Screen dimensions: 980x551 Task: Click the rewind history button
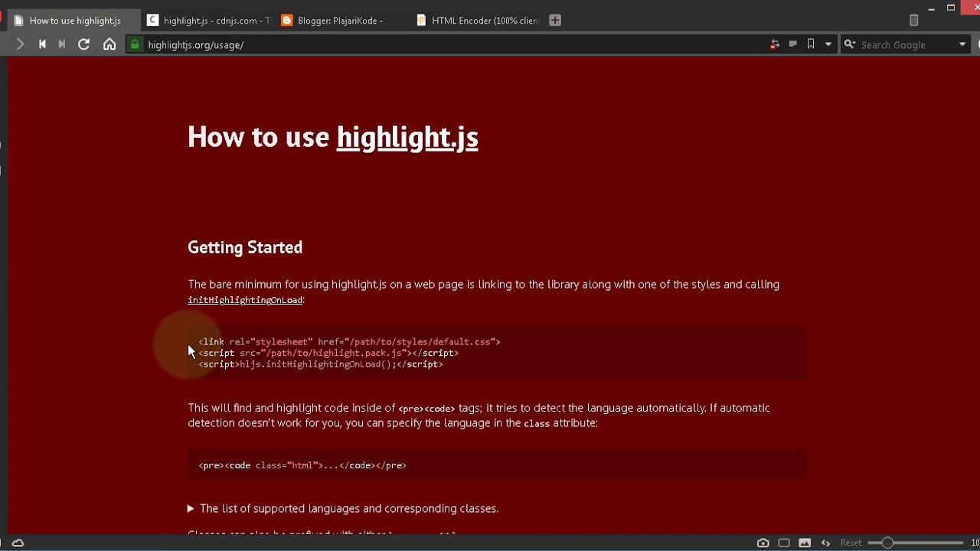tap(42, 44)
